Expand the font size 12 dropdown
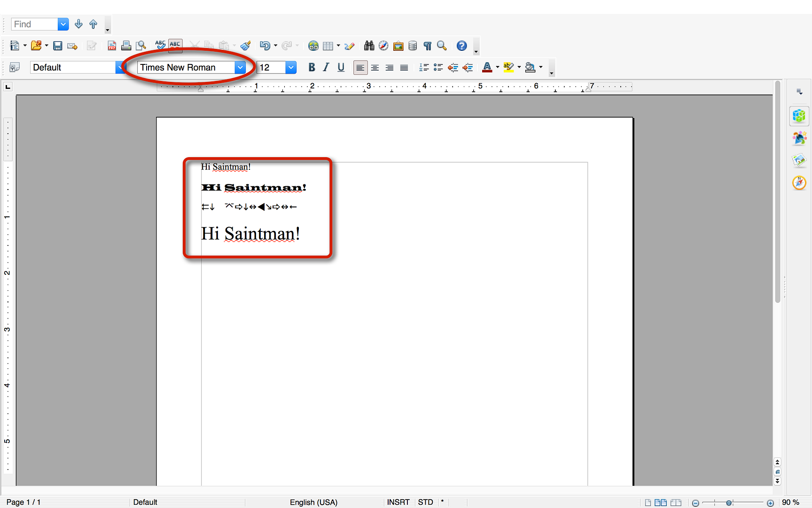 point(291,67)
